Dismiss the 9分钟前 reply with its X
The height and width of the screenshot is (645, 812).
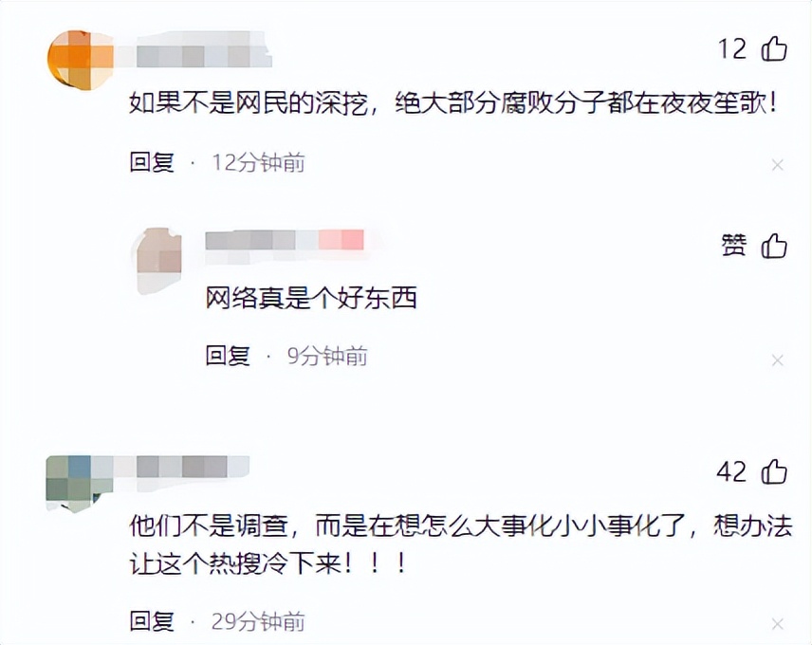(x=777, y=360)
